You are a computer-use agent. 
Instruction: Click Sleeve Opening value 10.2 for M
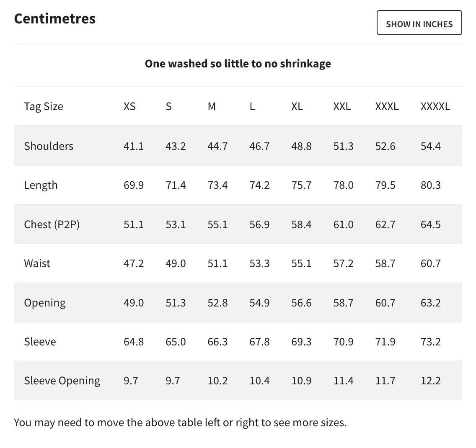(217, 381)
